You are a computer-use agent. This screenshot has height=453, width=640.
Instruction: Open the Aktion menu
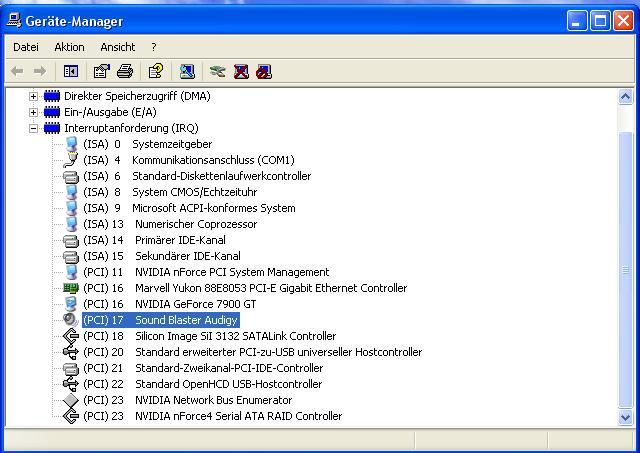69,47
